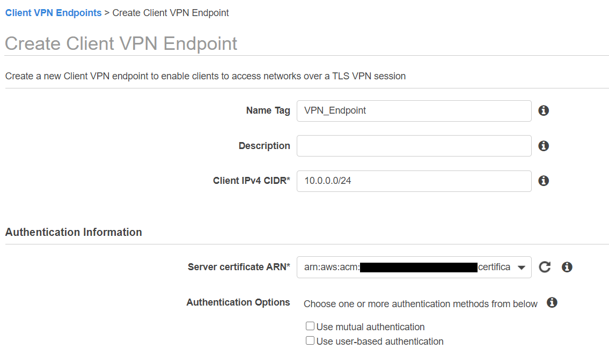Click into the Client IPv4 CIDR field
This screenshot has height=364, width=609.
(x=414, y=181)
